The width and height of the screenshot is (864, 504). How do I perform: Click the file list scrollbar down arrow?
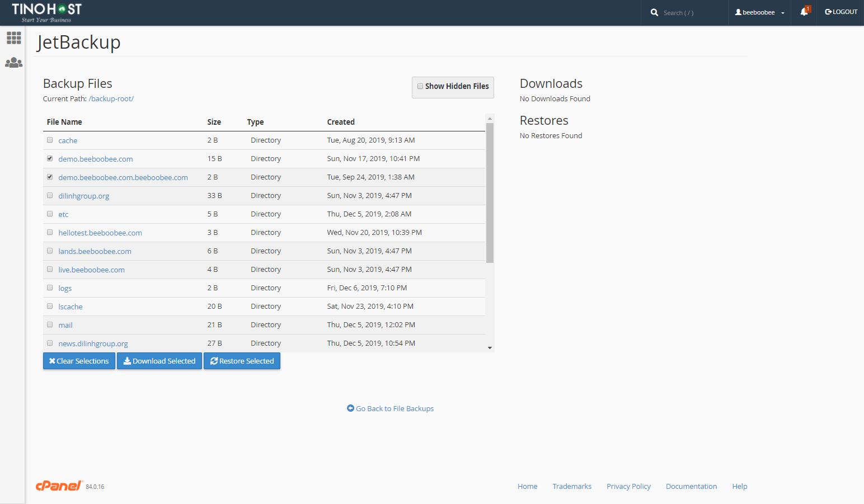click(490, 348)
